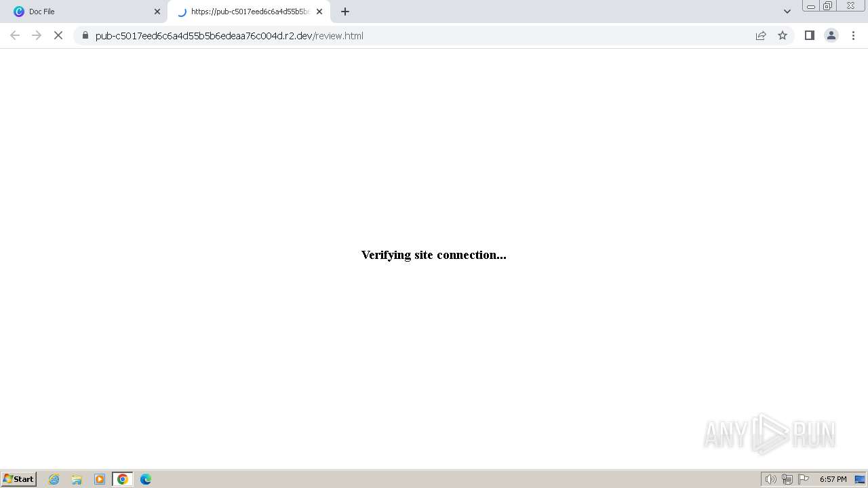
Task: Toggle the browser side panel
Action: [810, 35]
